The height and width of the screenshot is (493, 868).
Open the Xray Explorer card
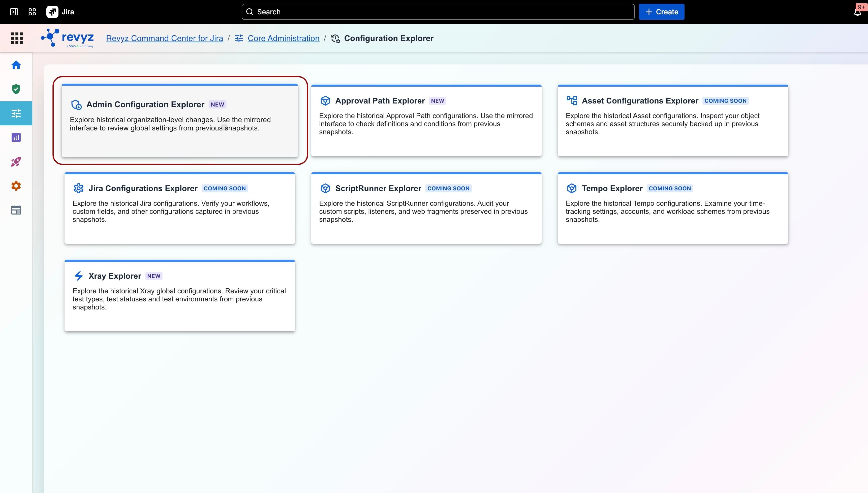click(x=180, y=296)
